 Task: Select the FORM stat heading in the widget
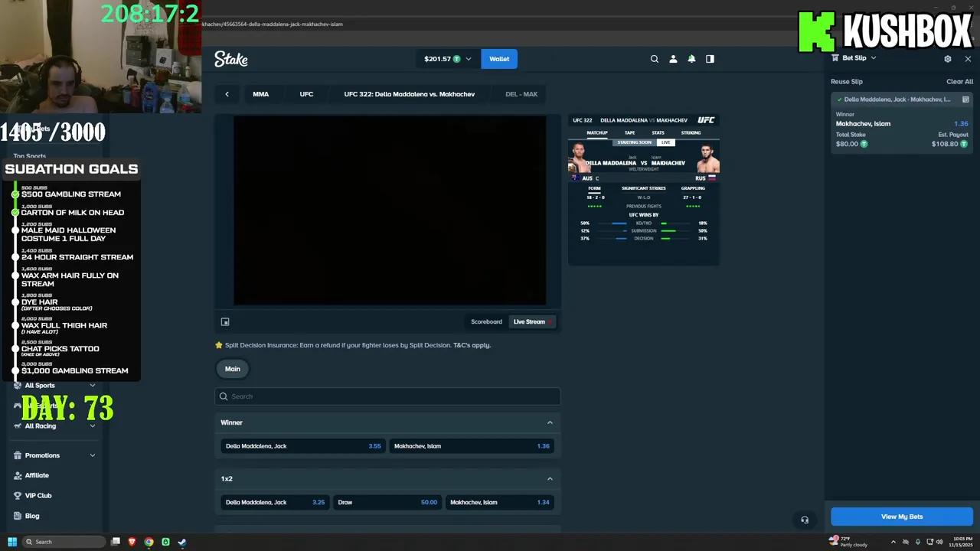tap(594, 188)
